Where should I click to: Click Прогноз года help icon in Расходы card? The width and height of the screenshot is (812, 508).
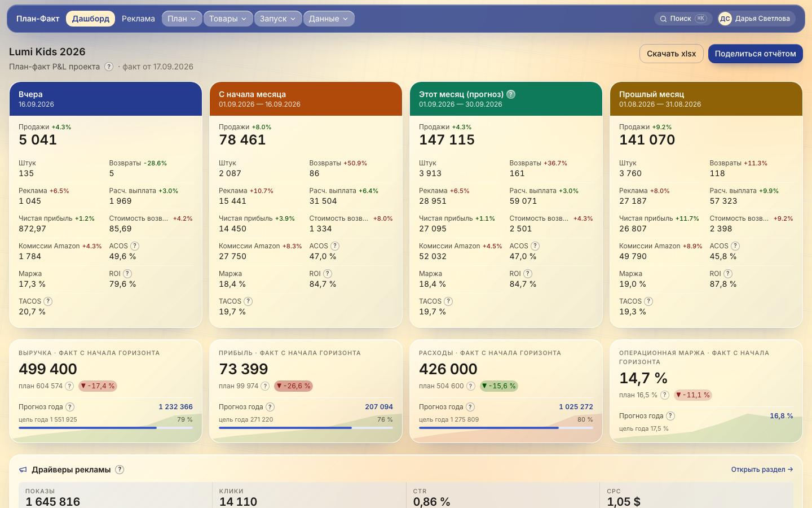pos(470,407)
